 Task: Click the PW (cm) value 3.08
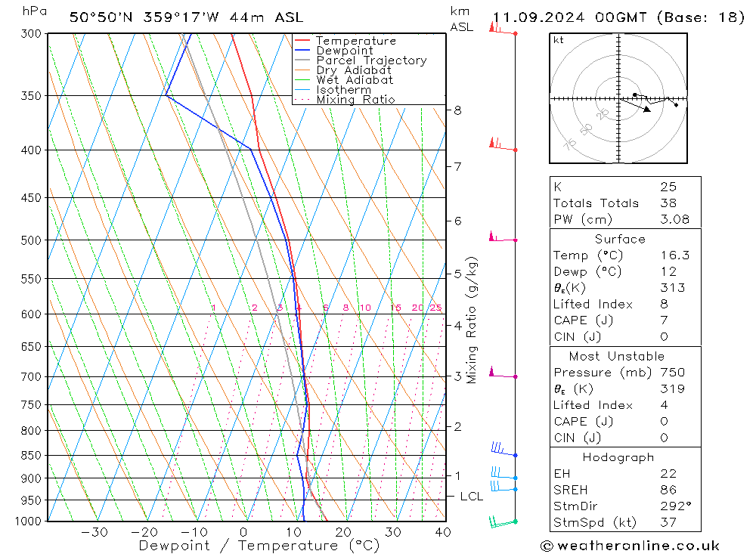[674, 219]
